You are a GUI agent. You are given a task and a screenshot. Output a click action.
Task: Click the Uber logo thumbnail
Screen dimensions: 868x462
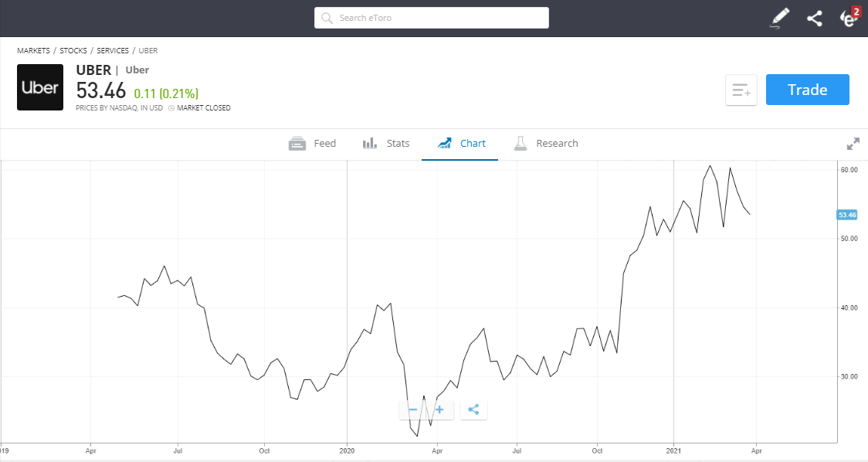click(39, 87)
